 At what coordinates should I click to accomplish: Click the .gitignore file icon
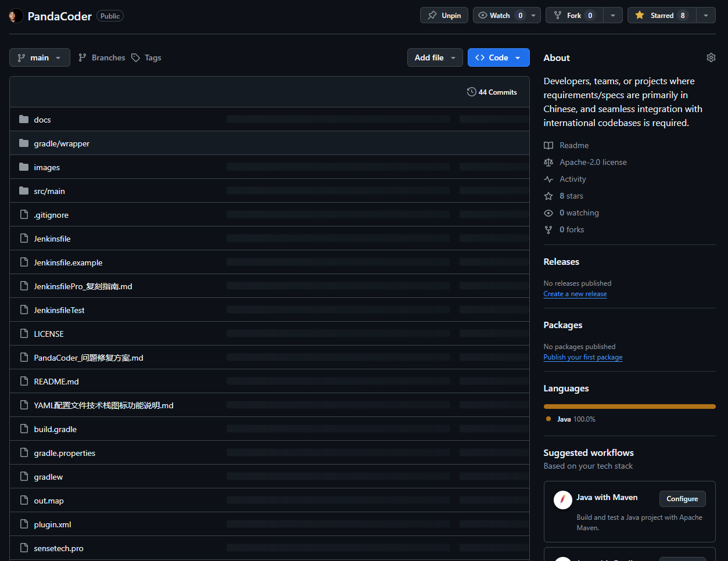[x=24, y=214]
